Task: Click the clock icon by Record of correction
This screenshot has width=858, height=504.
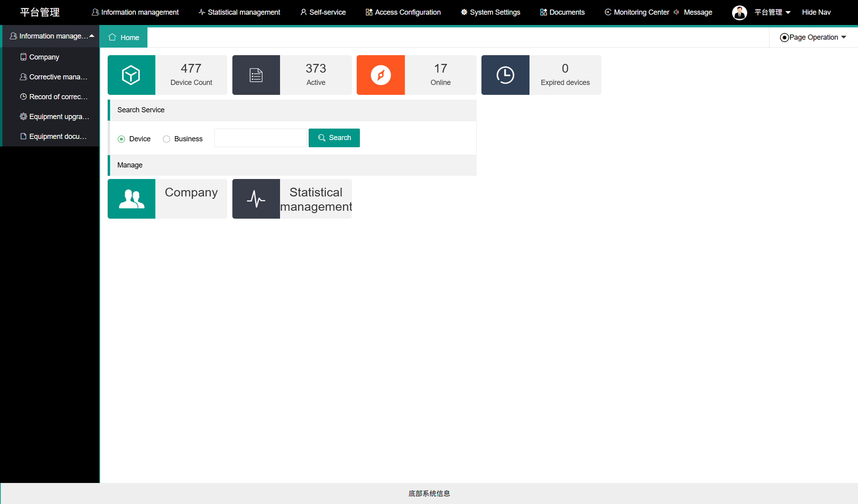Action: [23, 97]
